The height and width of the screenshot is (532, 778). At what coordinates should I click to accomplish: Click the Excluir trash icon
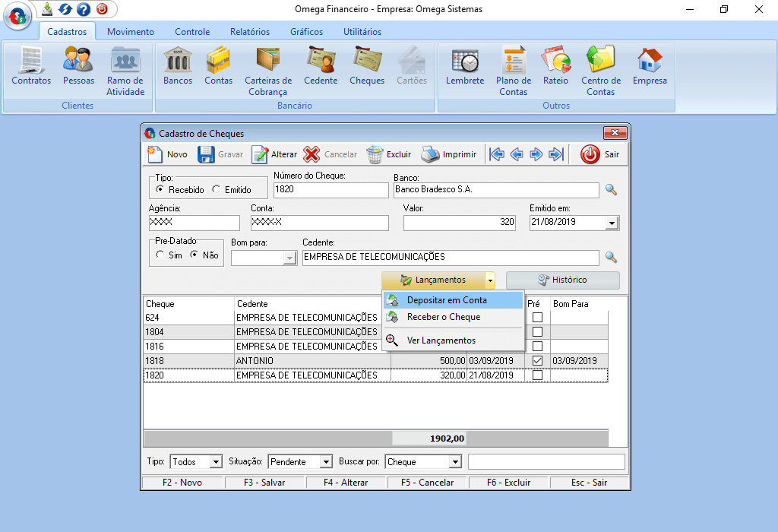(x=375, y=154)
